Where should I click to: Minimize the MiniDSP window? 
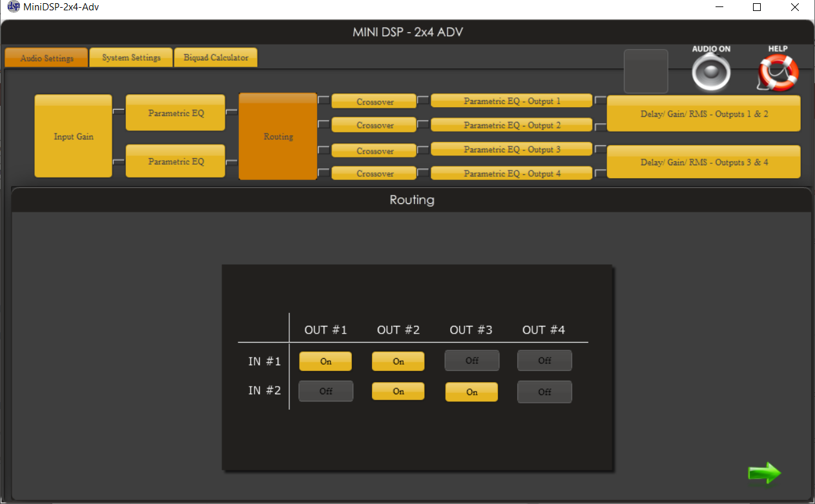tap(720, 7)
